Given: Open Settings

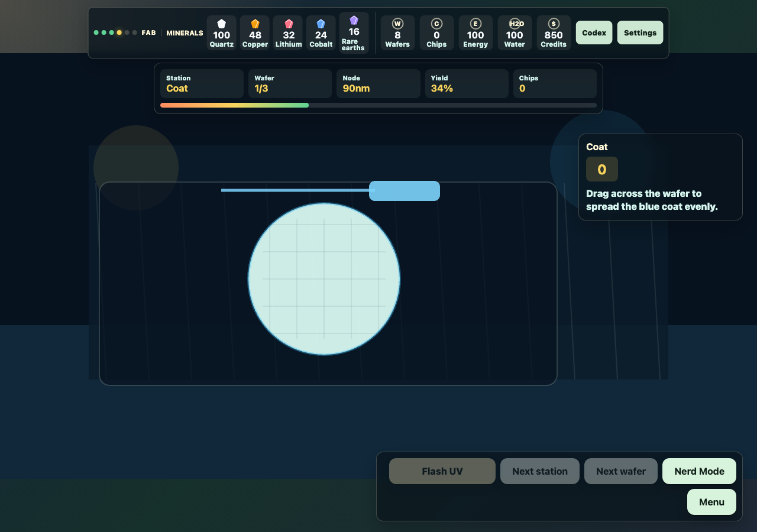Looking at the screenshot, I should point(640,33).
